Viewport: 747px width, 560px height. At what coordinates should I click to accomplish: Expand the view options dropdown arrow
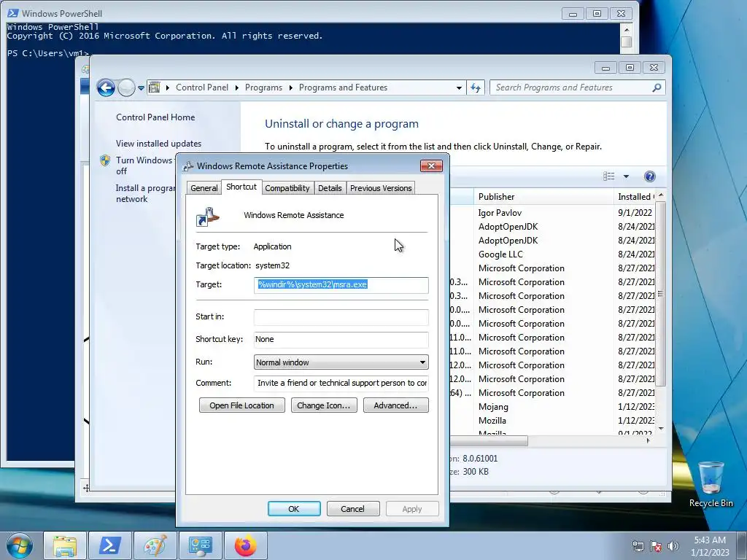626,176
